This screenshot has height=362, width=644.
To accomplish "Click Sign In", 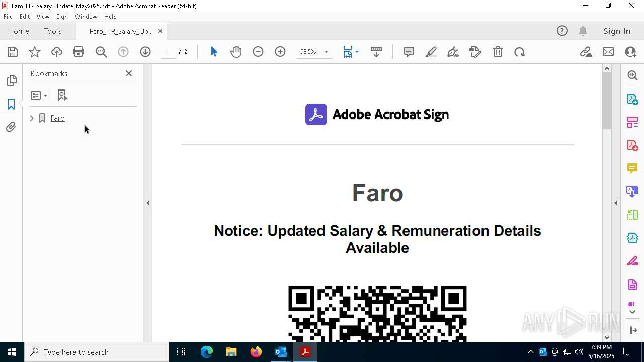I will pos(617,31).
